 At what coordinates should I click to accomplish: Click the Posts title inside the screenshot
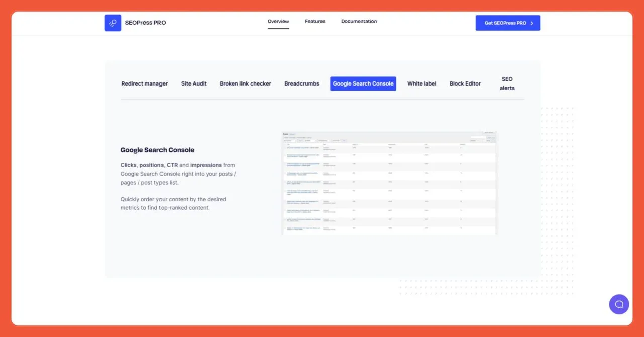coord(285,134)
